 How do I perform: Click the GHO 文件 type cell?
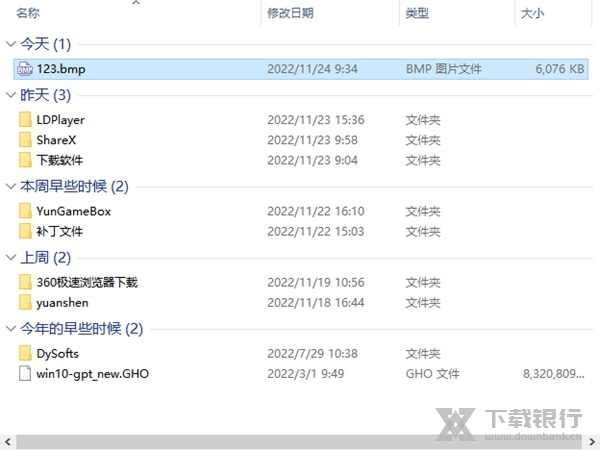tap(433, 374)
